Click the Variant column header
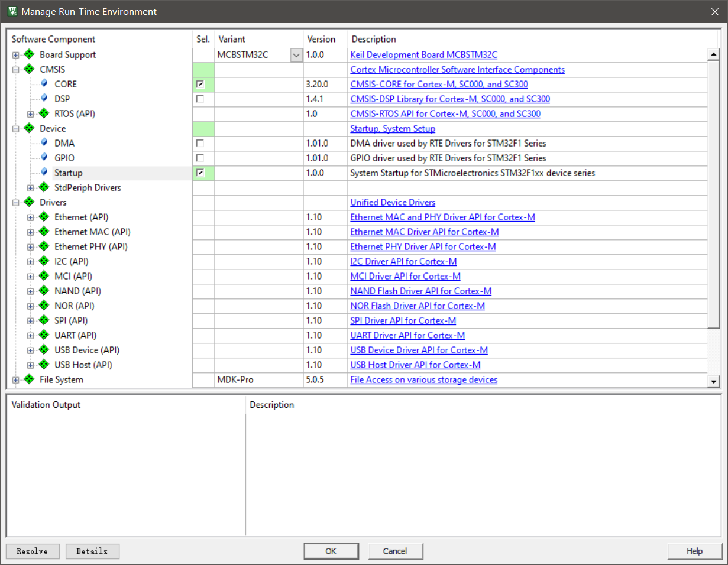Image resolution: width=728 pixels, height=565 pixels. [232, 39]
